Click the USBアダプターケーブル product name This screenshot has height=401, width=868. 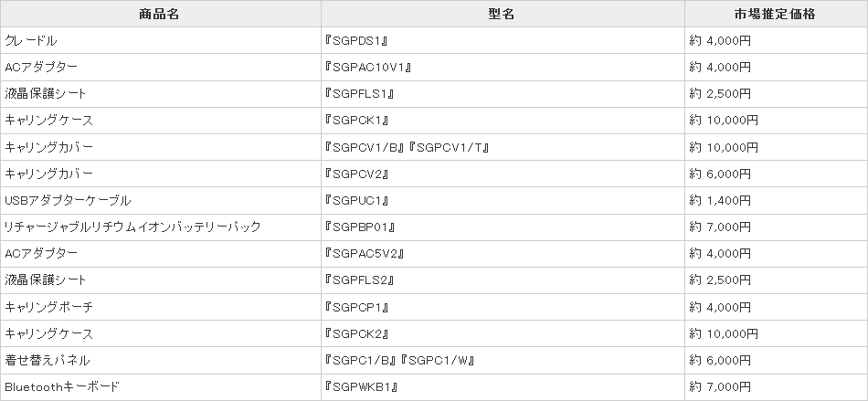(x=68, y=200)
